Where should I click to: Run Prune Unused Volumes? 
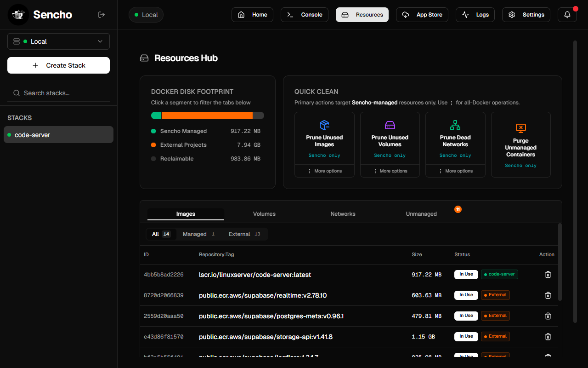tap(390, 138)
